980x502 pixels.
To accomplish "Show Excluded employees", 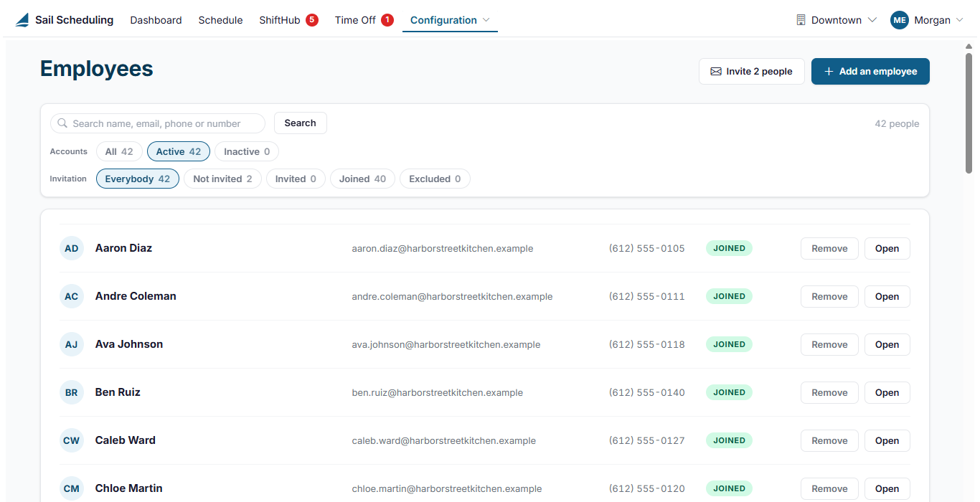I will tap(435, 179).
